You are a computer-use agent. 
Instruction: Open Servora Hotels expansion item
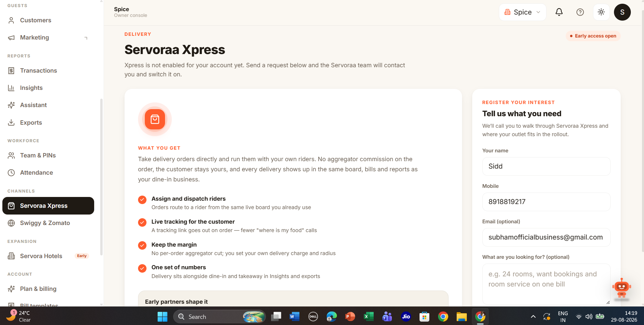click(x=48, y=256)
